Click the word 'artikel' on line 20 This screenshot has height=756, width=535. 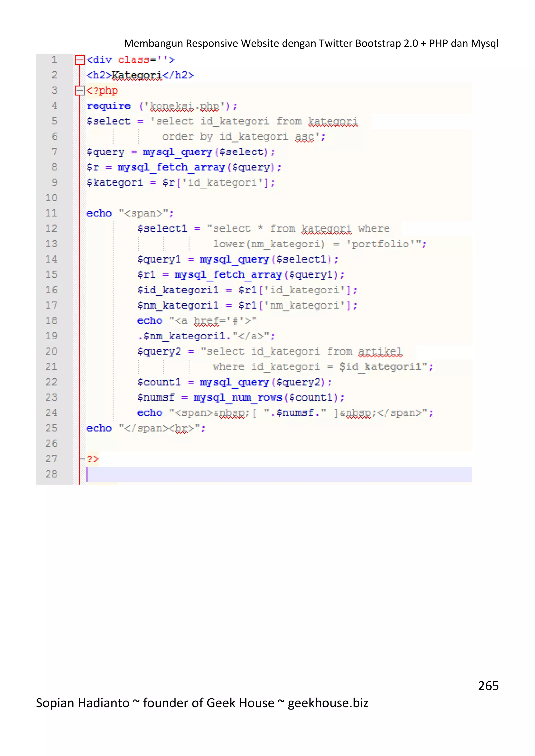(380, 351)
